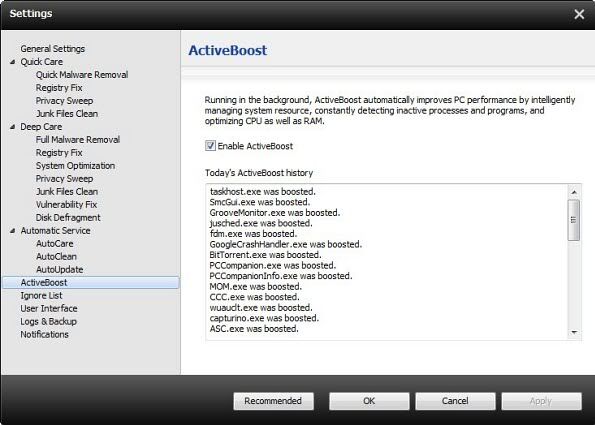Select Ignore List in the sidebar
Image resolution: width=595 pixels, height=425 pixels.
[x=41, y=295]
